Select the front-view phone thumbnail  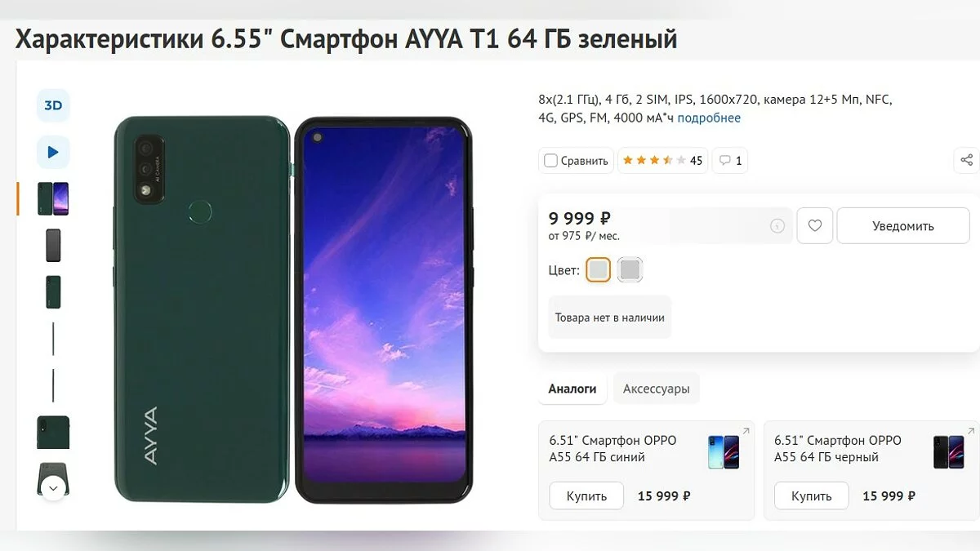(x=53, y=245)
